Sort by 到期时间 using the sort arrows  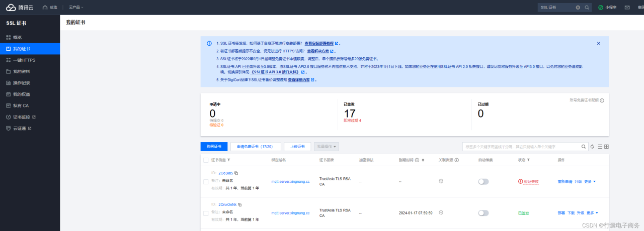coord(423,160)
